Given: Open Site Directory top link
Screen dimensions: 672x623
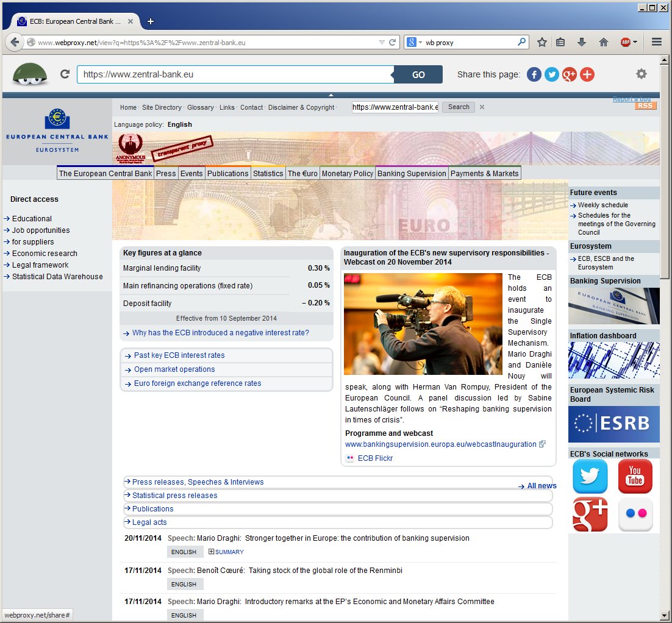Looking at the screenshot, I should coord(162,107).
